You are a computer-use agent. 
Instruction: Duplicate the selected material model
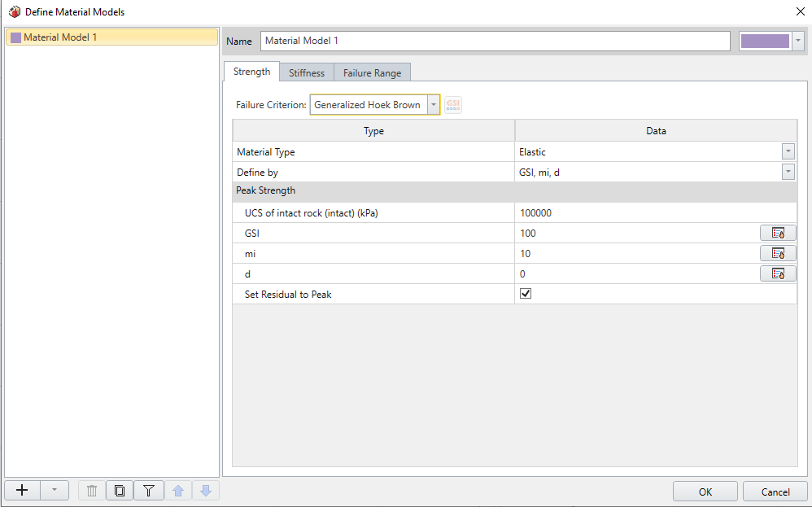point(120,490)
